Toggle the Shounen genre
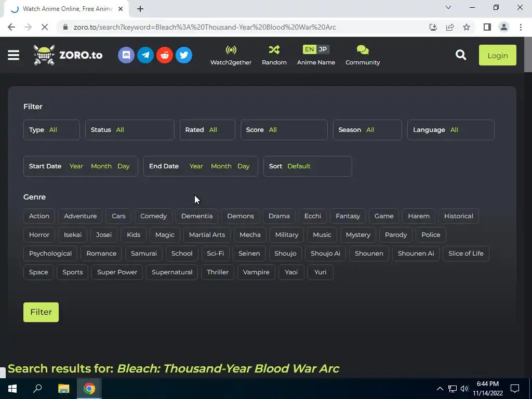Viewport: 532px width, 399px height. (369, 254)
